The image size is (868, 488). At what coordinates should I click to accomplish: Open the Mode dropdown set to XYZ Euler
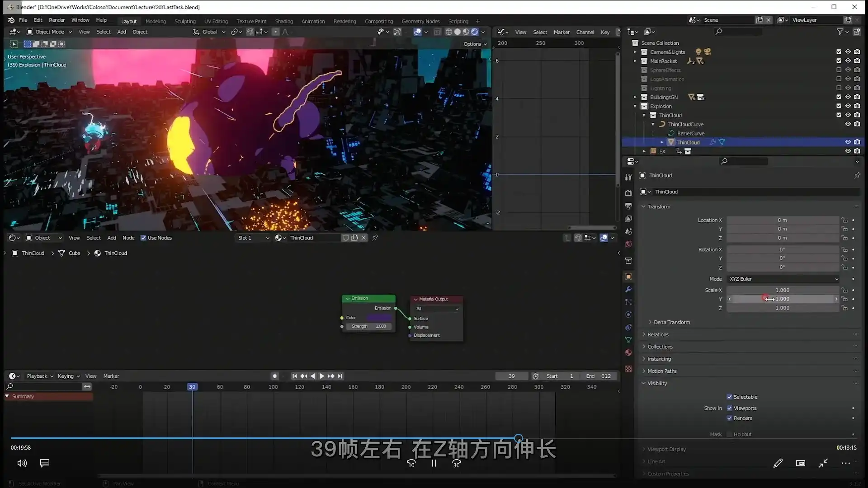783,279
